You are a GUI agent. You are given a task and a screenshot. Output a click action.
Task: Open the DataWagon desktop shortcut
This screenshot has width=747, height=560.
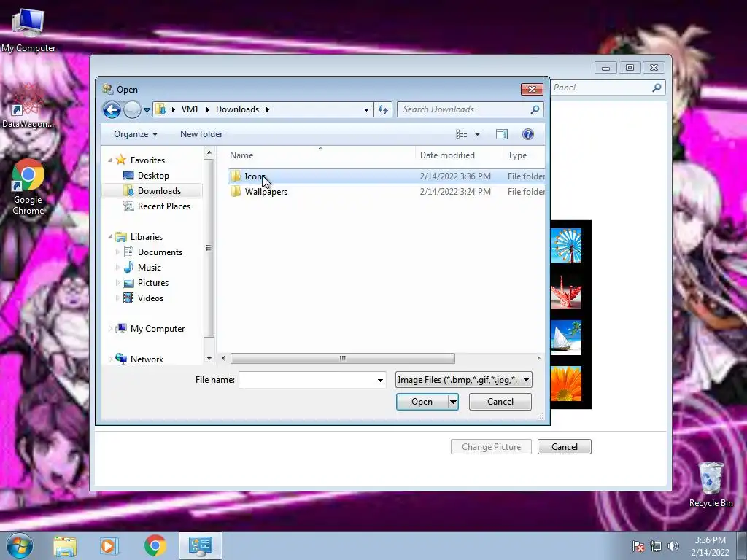click(x=28, y=106)
